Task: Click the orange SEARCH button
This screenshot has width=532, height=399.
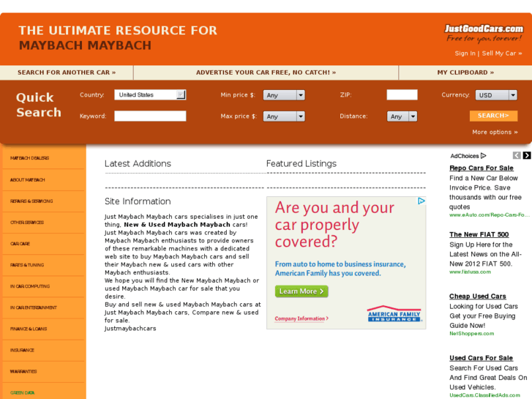Action: click(494, 116)
